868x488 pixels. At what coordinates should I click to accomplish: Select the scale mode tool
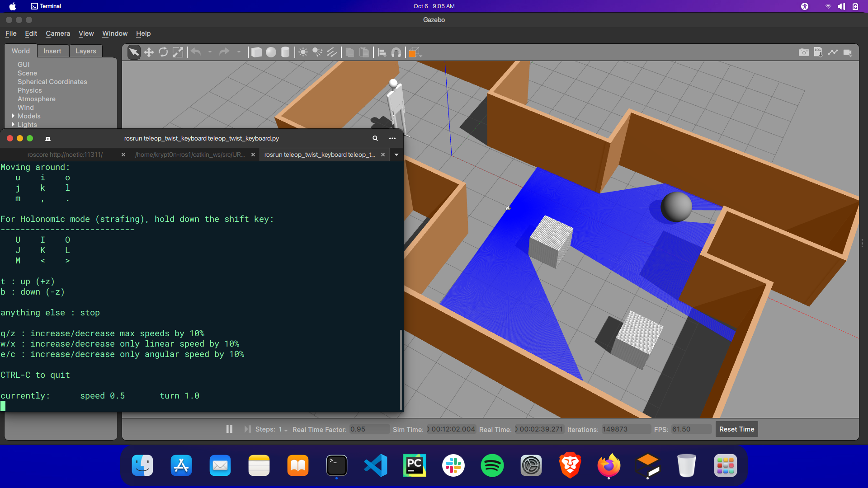tap(178, 52)
